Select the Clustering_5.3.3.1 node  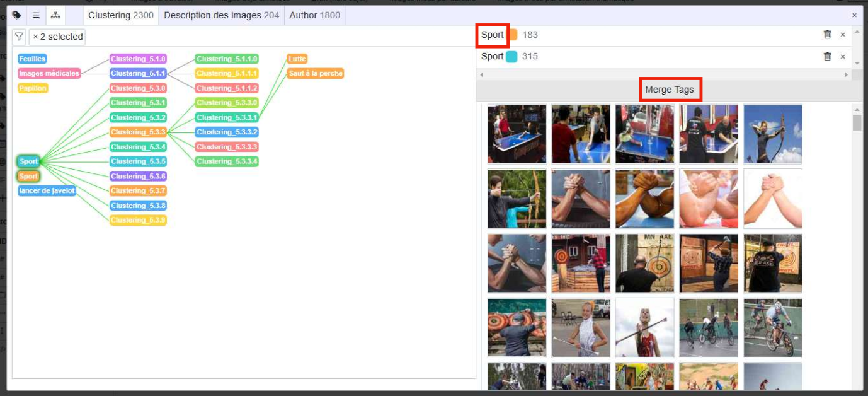227,117
